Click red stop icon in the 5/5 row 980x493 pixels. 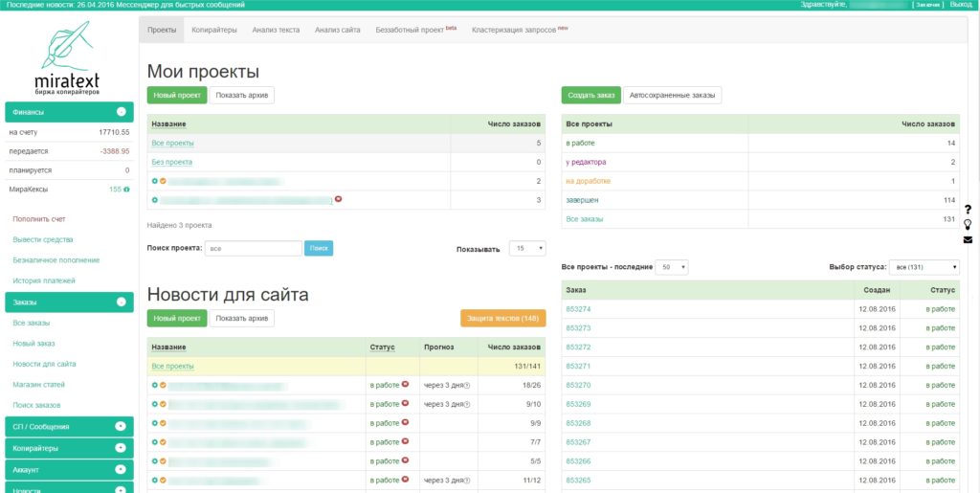pos(405,460)
